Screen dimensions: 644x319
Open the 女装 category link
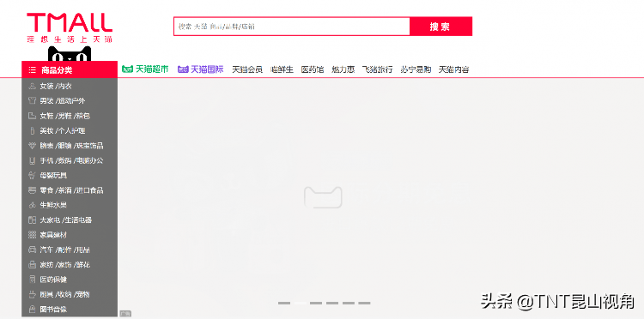(46, 86)
